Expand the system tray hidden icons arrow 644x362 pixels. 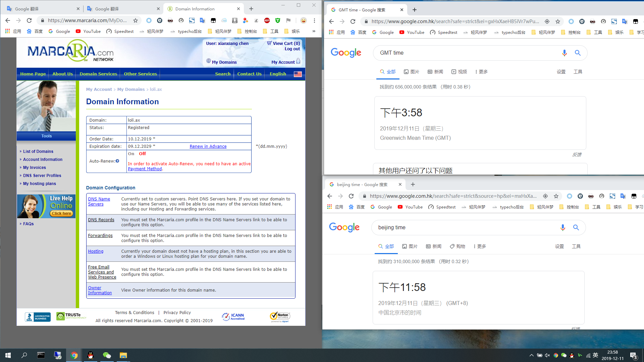pyautogui.click(x=531, y=355)
